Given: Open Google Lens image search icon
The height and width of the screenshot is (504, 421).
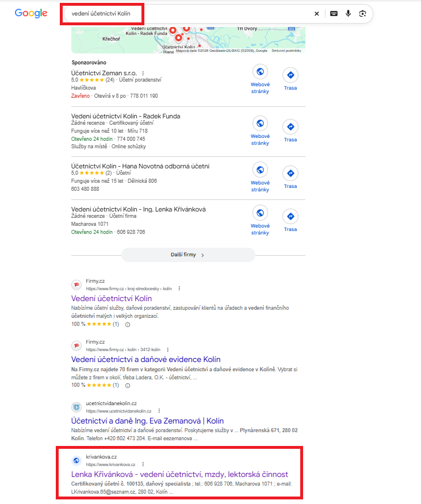Looking at the screenshot, I should coord(362,13).
